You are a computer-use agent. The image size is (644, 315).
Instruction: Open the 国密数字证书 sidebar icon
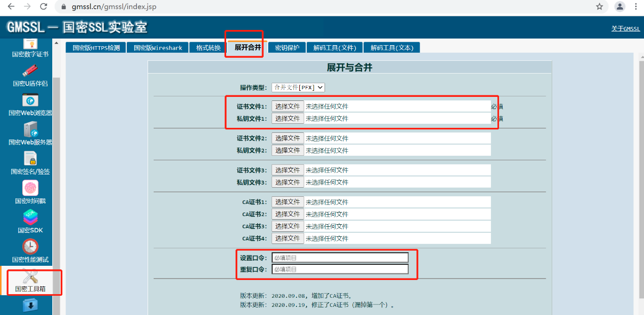point(30,46)
